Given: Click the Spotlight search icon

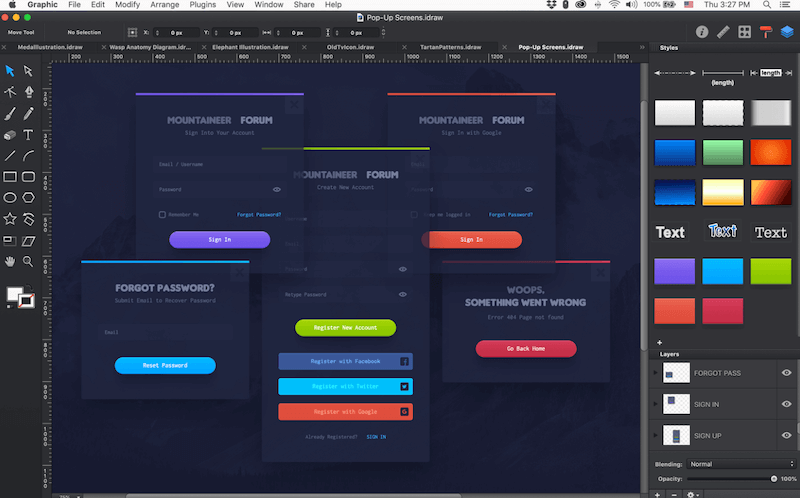Looking at the screenshot, I should (x=767, y=5).
